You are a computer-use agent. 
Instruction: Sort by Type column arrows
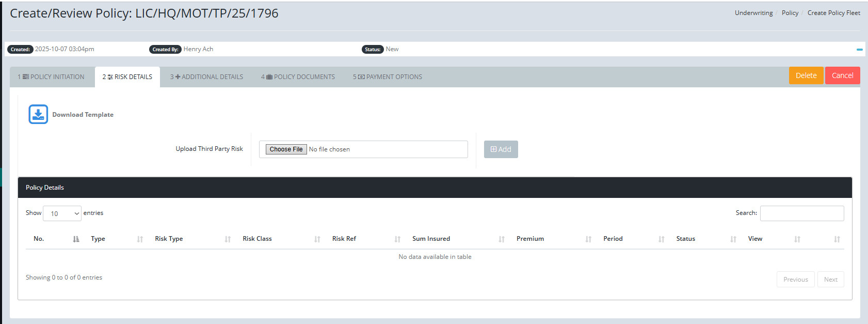[x=140, y=239]
